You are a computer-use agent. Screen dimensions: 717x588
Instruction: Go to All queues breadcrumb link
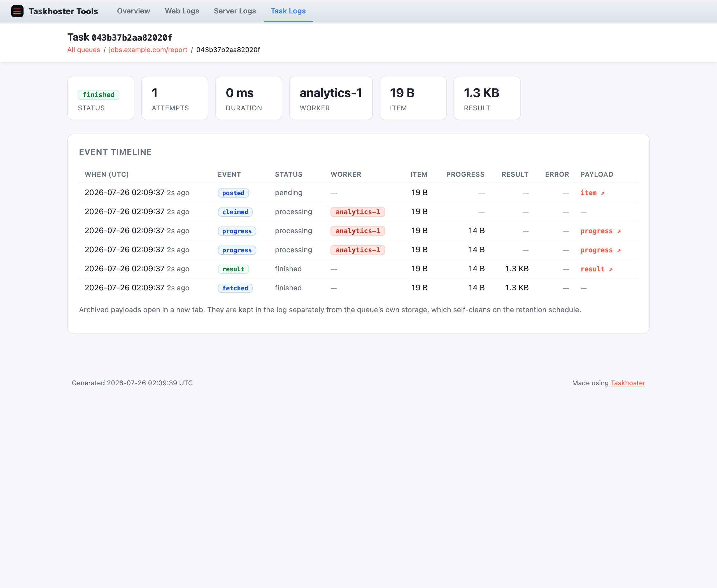[84, 50]
